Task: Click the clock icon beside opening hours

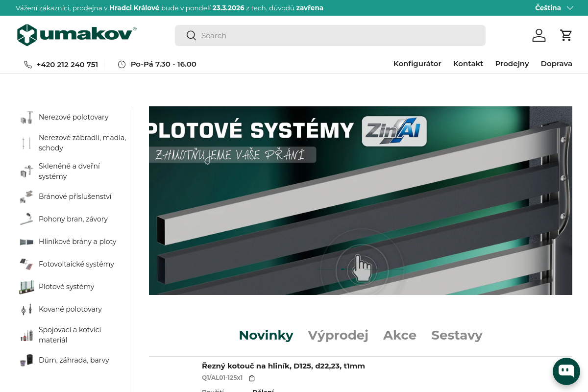Action: point(121,64)
